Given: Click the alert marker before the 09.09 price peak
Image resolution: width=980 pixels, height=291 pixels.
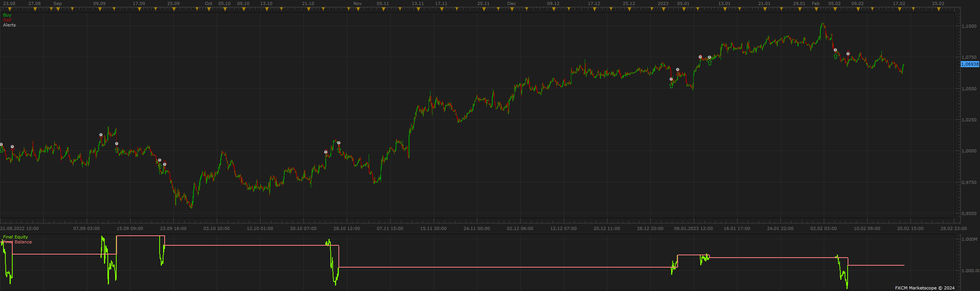Looking at the screenshot, I should (101, 135).
